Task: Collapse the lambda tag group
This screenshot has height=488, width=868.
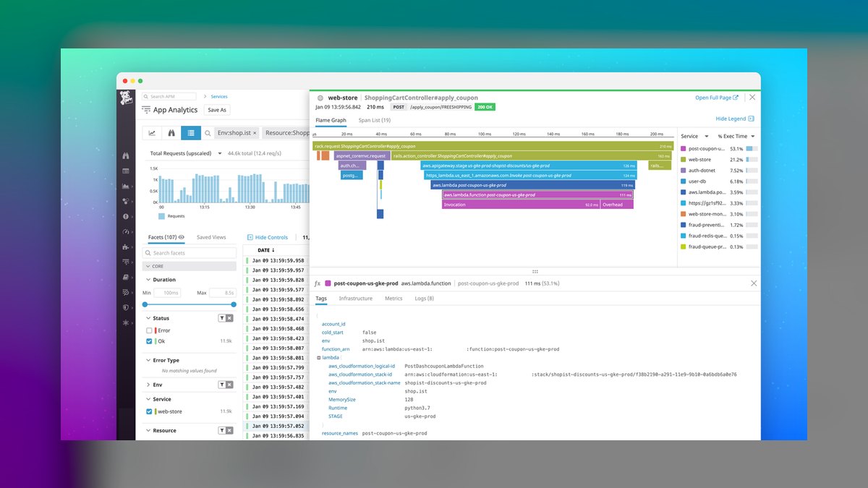Action: (x=319, y=357)
